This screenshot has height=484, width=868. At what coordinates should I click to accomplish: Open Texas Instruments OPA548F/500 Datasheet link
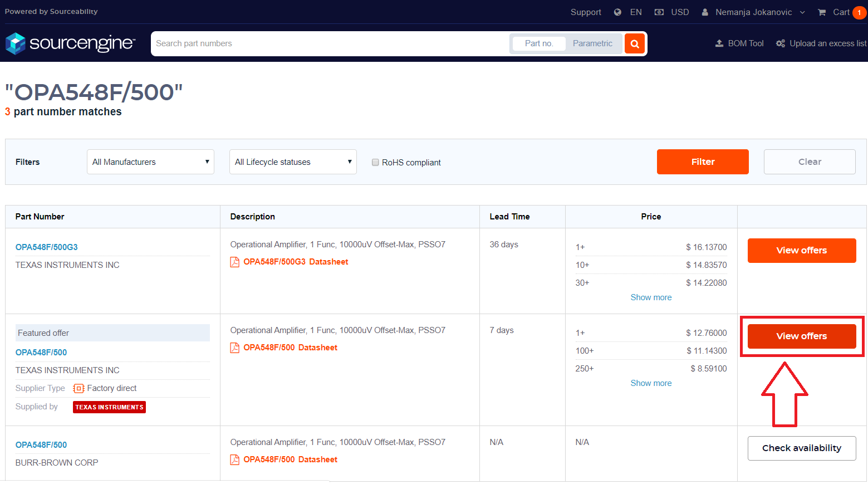[290, 348]
